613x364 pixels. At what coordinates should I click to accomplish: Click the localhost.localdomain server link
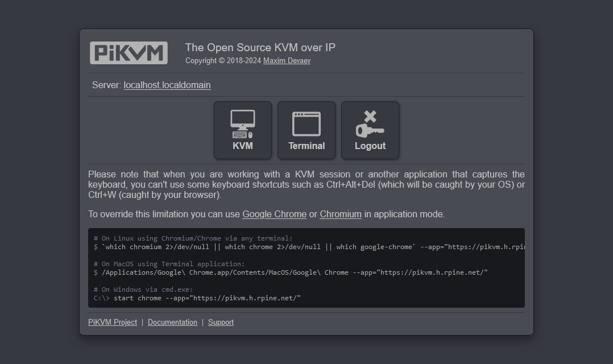[167, 85]
